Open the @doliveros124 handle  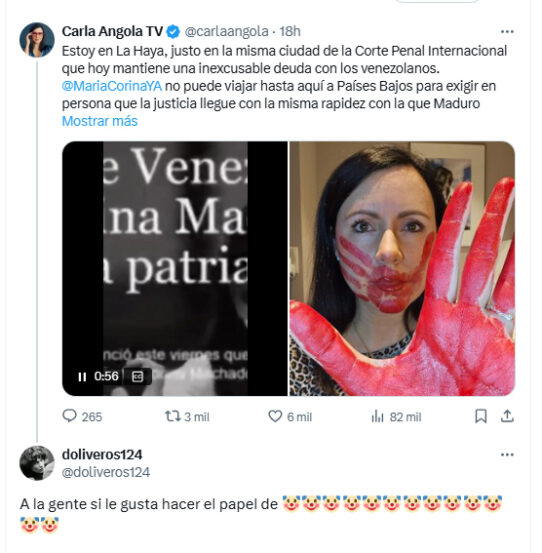pyautogui.click(x=106, y=472)
